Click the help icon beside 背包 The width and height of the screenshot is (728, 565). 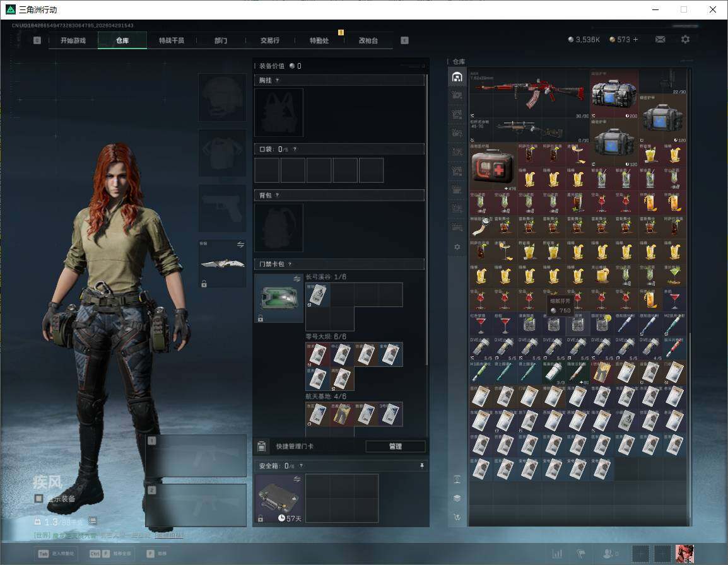click(x=277, y=195)
